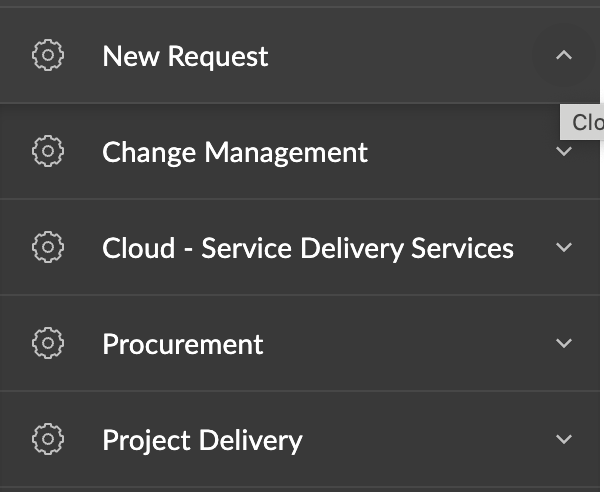Open the Change Management menu label
This screenshot has height=492, width=604.
[235, 152]
